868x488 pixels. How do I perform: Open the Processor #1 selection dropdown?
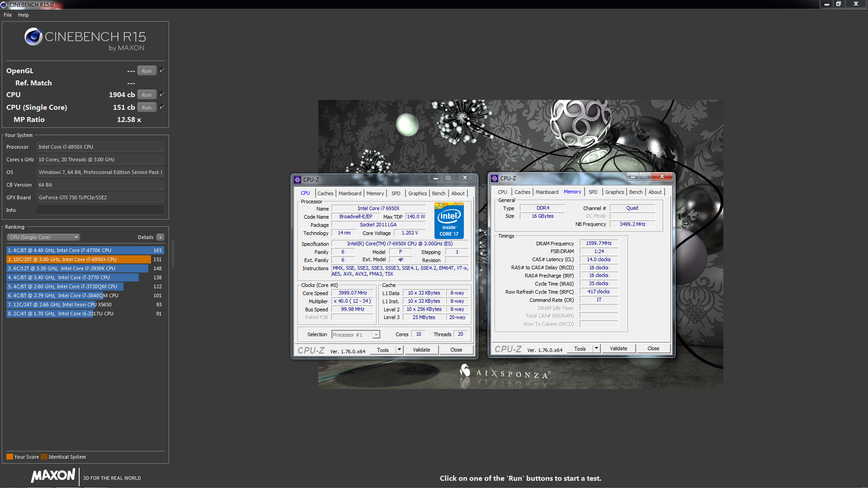click(x=375, y=334)
